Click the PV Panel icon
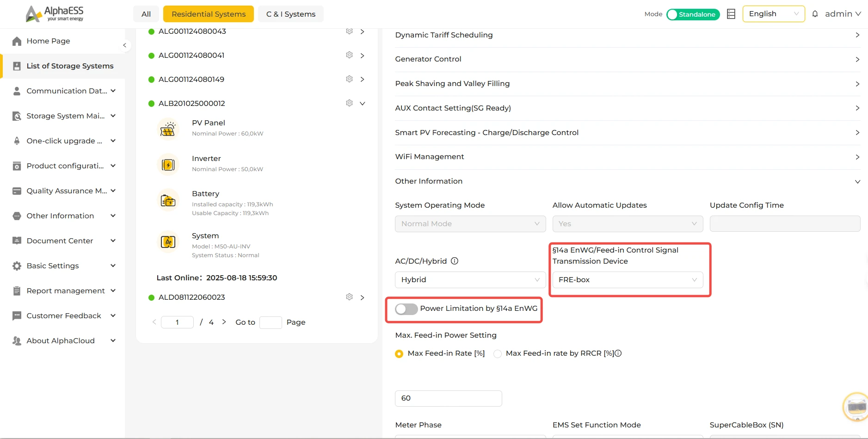The height and width of the screenshot is (439, 868). click(x=168, y=129)
